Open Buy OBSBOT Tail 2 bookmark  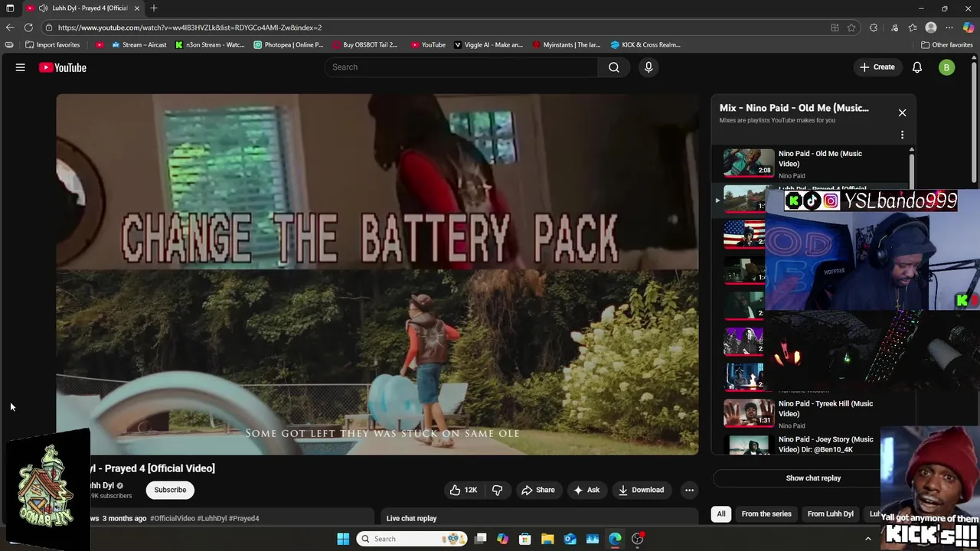coord(365,44)
